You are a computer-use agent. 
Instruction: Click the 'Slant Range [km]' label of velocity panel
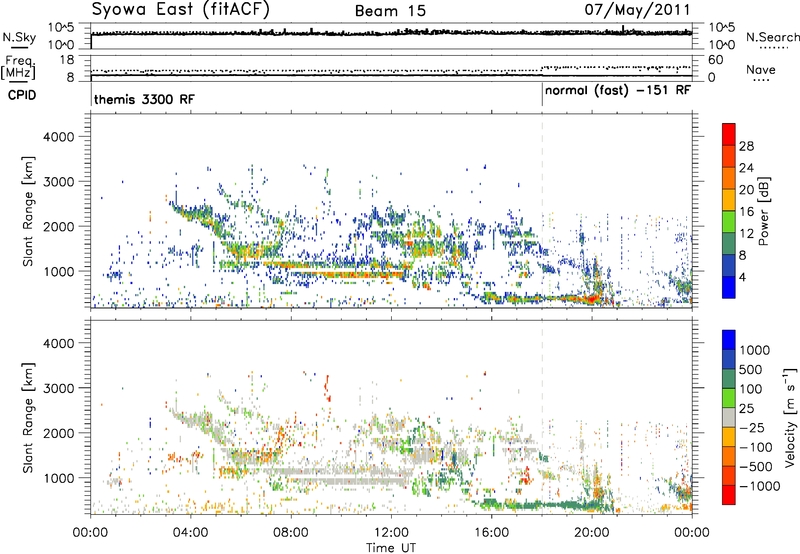28,418
